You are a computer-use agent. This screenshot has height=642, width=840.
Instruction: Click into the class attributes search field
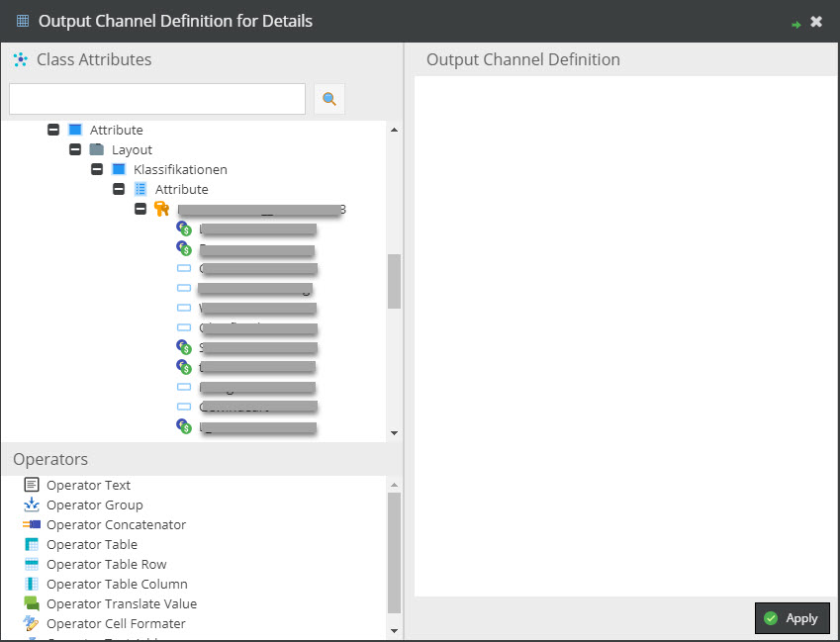point(157,99)
